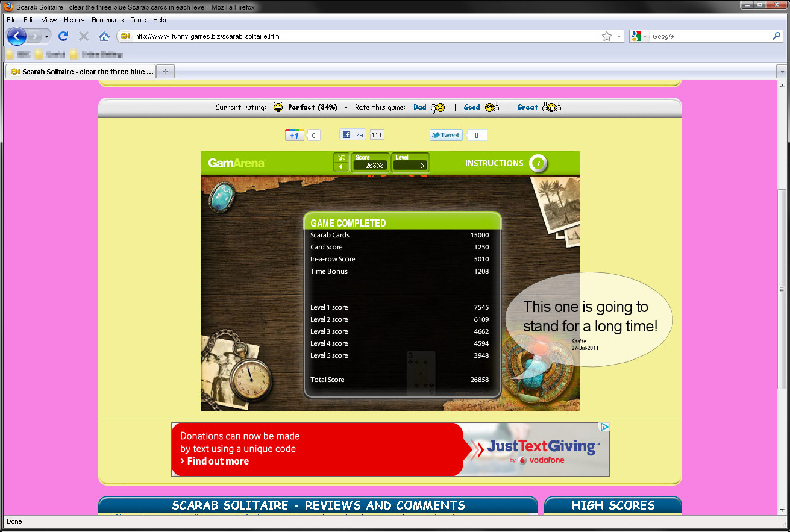The height and width of the screenshot is (532, 790).
Task: Open the back/forward history dropdown arrow
Action: point(46,37)
